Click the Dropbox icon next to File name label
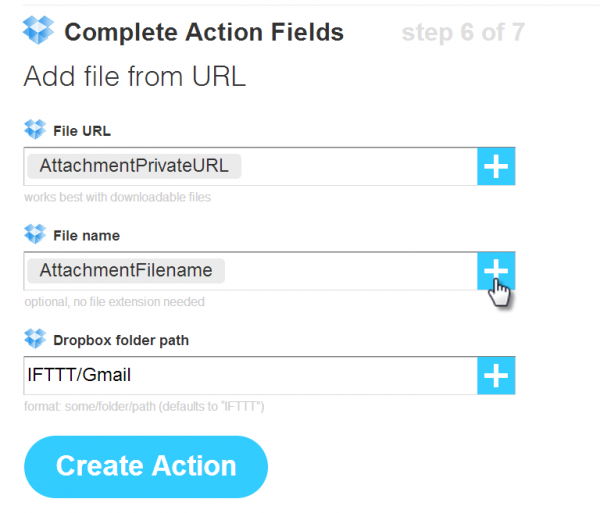 [x=35, y=234]
